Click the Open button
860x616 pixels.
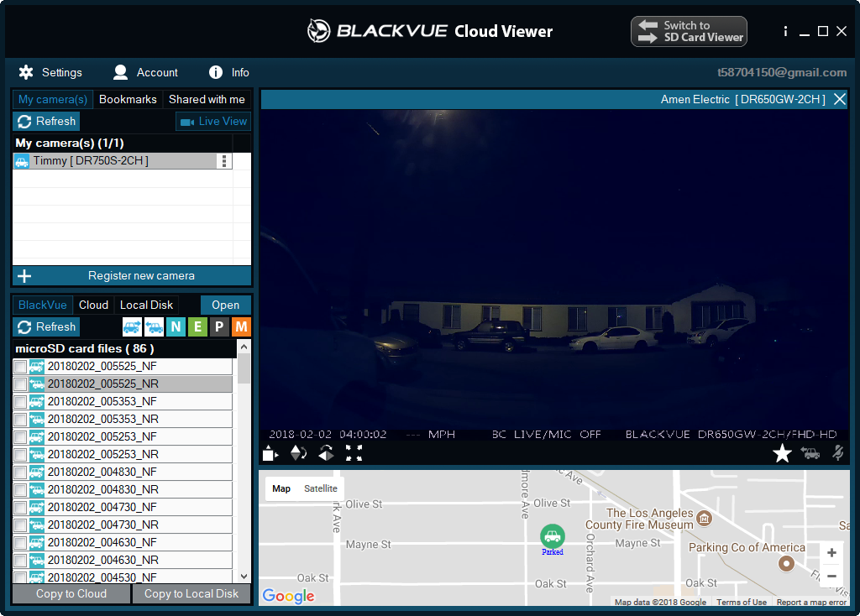[x=225, y=305]
